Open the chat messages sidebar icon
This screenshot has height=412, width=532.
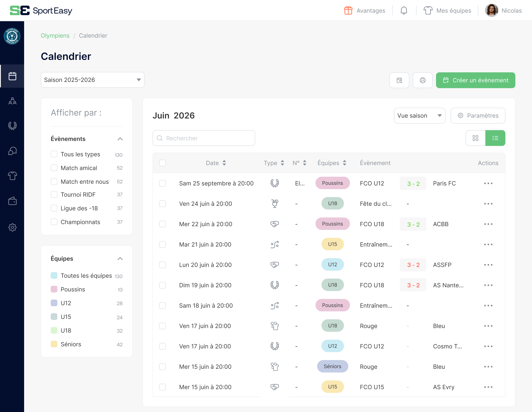(12, 151)
